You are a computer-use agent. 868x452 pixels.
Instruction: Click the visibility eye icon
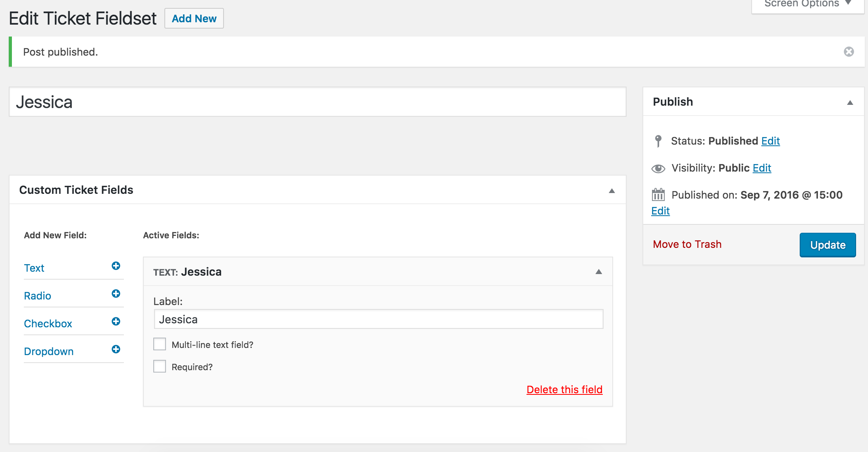[658, 168]
